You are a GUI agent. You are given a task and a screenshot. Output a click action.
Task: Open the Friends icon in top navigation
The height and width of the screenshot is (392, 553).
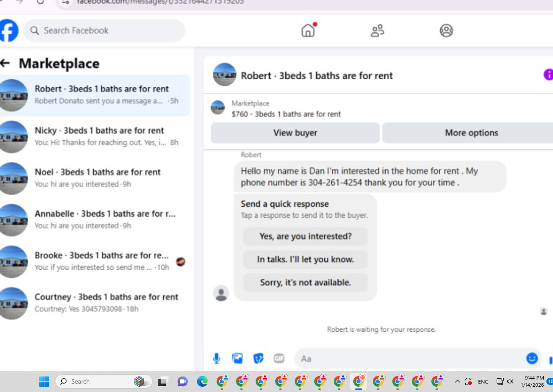pos(377,31)
